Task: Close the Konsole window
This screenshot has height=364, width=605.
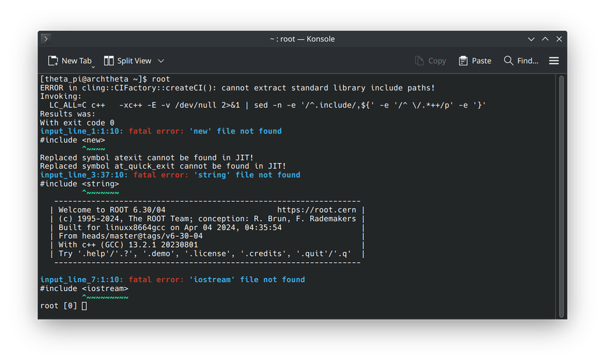Action: click(x=558, y=39)
